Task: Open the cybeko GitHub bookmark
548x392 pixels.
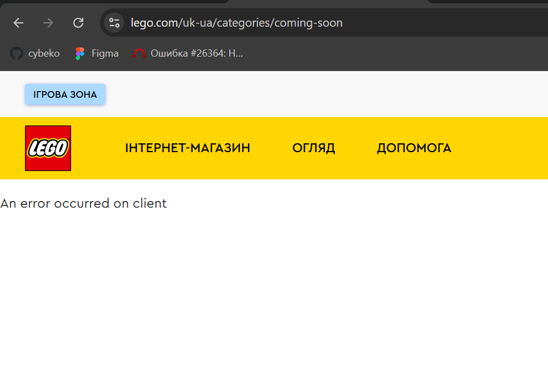Action: tap(35, 53)
